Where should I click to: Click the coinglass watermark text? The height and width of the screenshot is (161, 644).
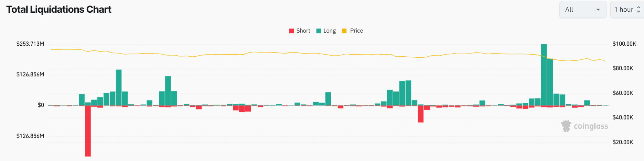(591, 126)
